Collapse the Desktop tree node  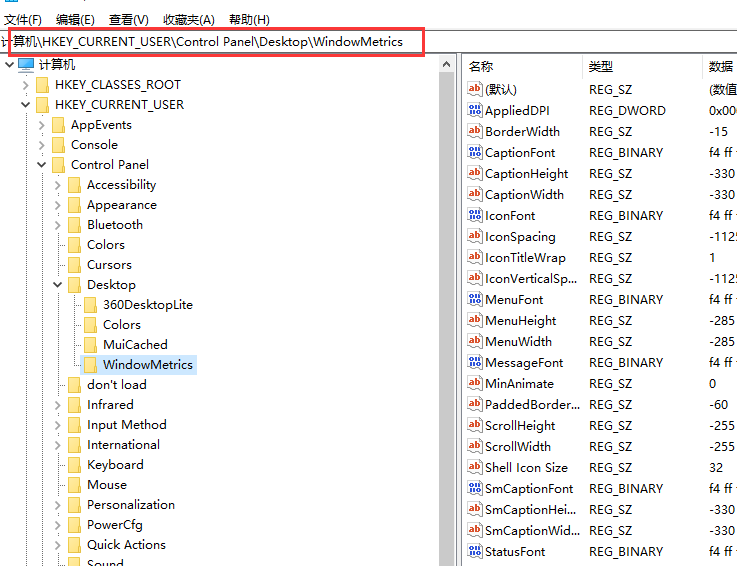click(x=58, y=285)
